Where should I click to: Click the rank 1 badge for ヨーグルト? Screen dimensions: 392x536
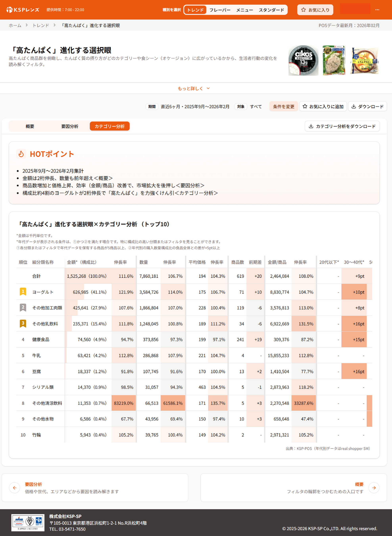click(x=23, y=292)
